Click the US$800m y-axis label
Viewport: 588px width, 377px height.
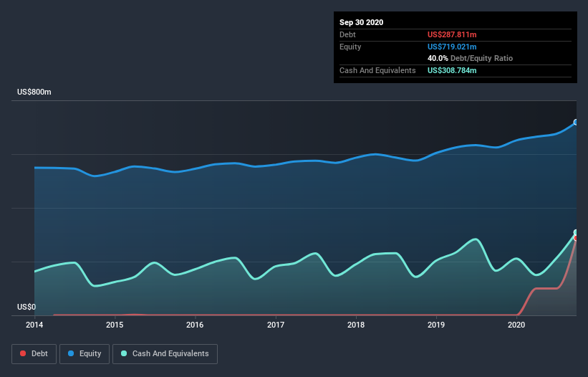34,92
